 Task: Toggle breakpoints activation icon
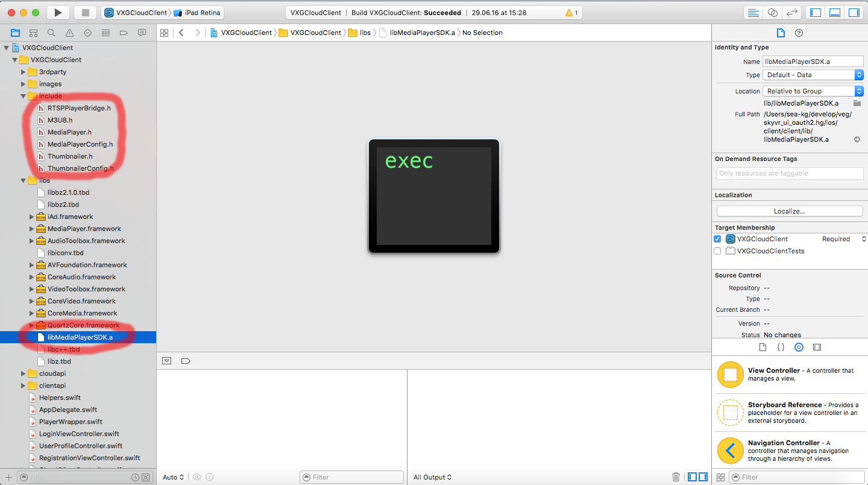186,361
